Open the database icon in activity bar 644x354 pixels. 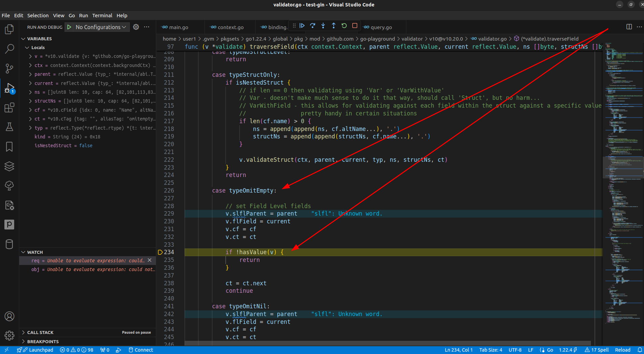click(9, 244)
